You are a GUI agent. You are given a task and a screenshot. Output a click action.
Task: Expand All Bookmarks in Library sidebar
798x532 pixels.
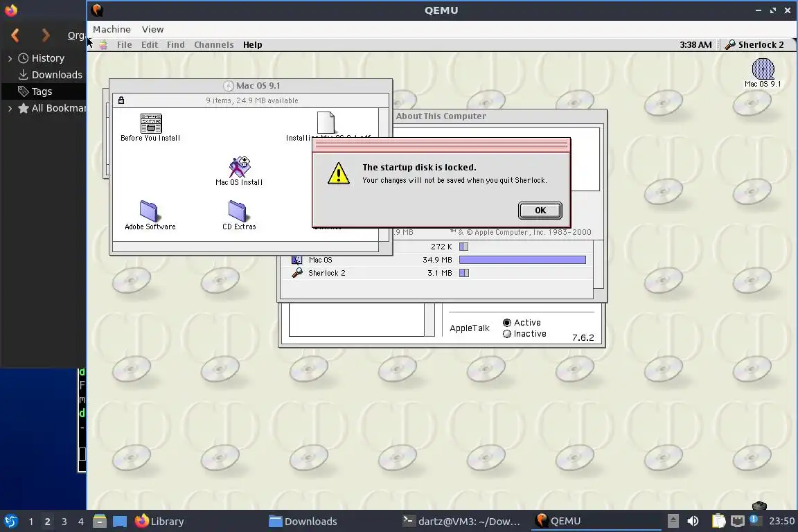(10, 108)
